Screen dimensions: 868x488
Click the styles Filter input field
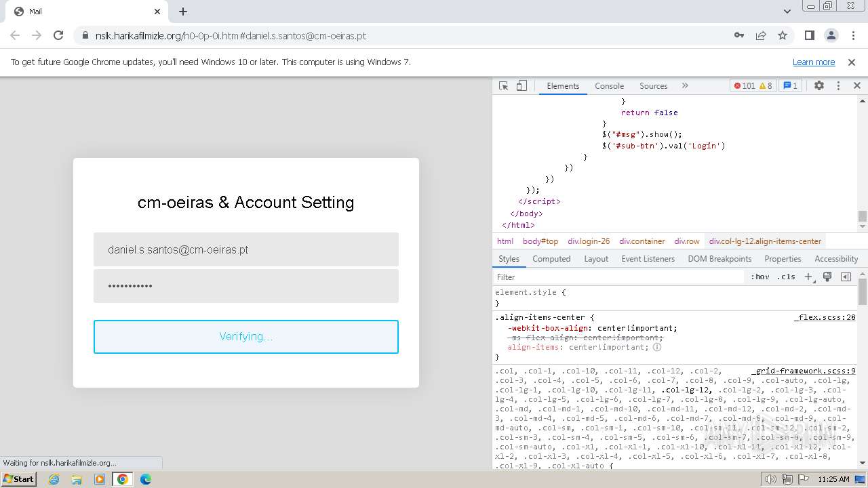point(618,277)
